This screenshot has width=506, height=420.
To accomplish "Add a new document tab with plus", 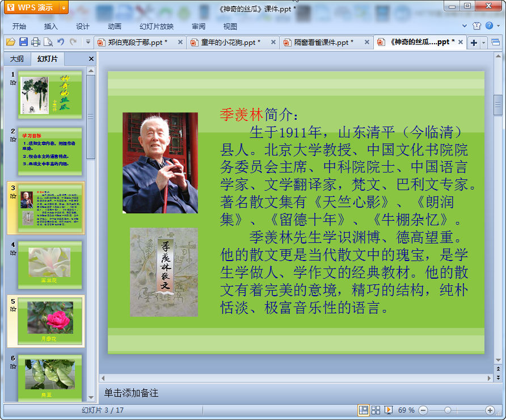I will (x=474, y=43).
